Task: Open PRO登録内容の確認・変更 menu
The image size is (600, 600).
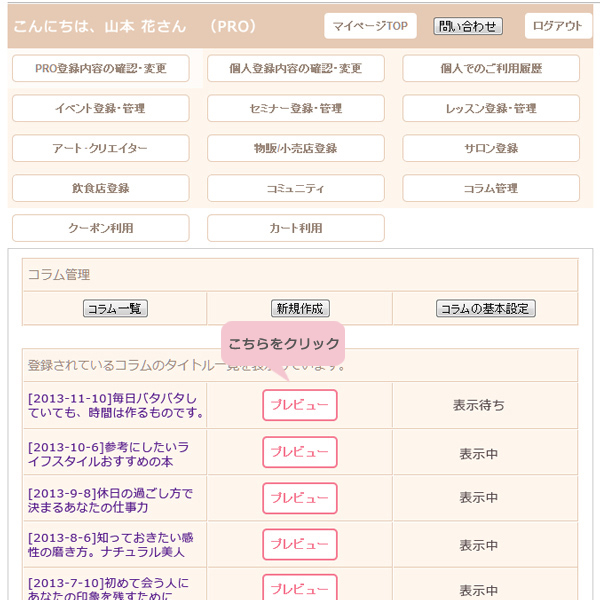Action: pyautogui.click(x=101, y=68)
